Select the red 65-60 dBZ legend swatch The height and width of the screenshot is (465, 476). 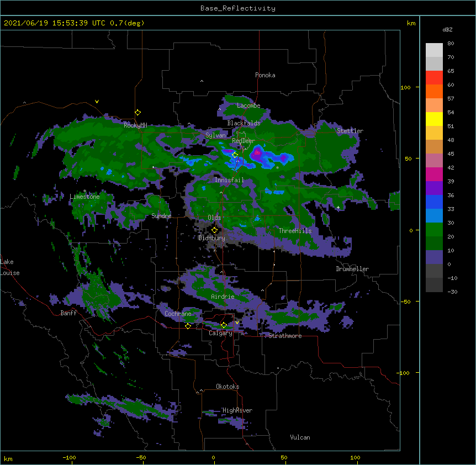(x=434, y=78)
